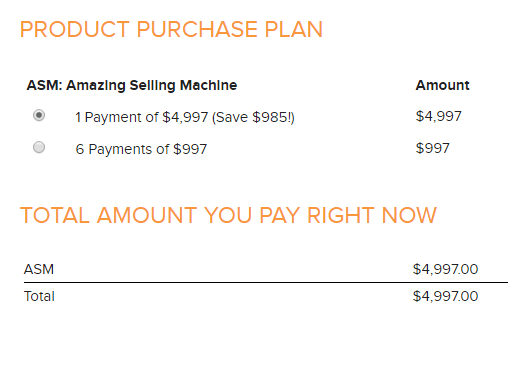Screen dimensions: 522x376
Task: Click the word 'Machine' in the product name
Action: pyautogui.click(x=209, y=85)
